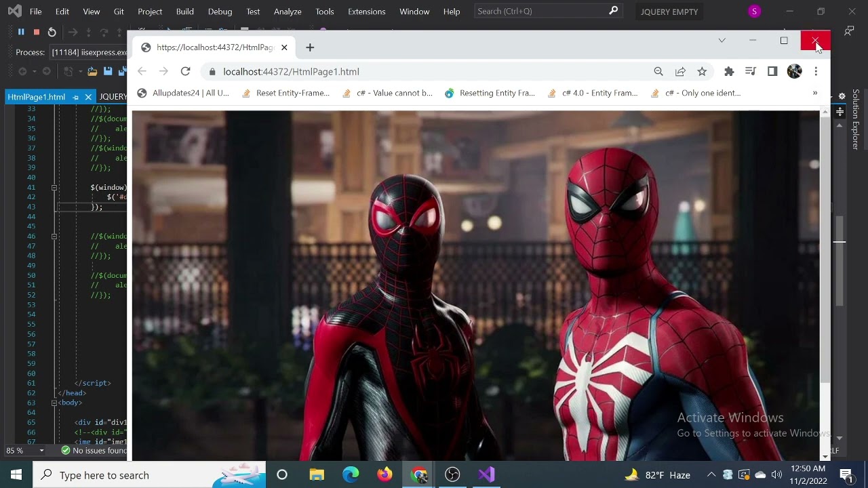868x488 pixels.
Task: Open Visual Studio account badge S
Action: (754, 12)
